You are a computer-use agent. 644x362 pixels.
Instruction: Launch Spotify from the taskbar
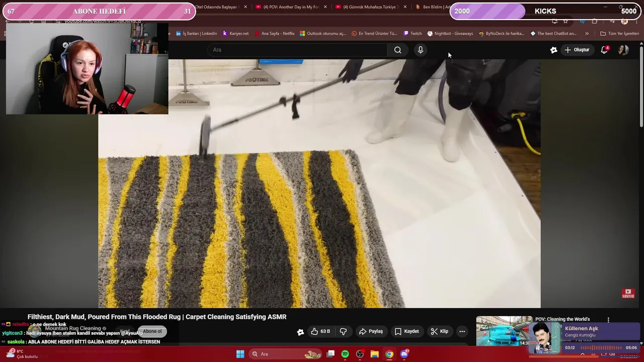(x=345, y=354)
